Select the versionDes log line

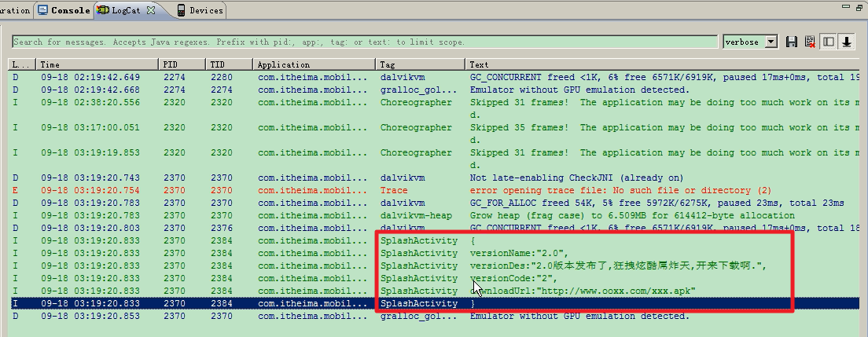[x=618, y=266]
